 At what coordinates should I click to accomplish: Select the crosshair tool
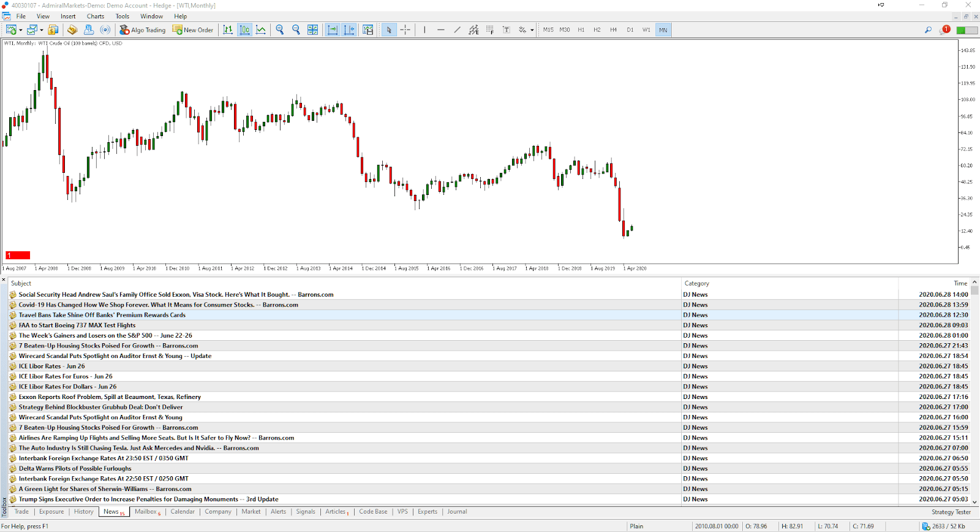click(x=405, y=29)
